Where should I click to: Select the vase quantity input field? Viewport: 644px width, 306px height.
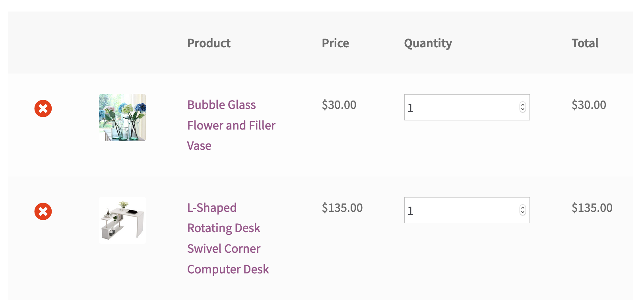coord(457,107)
